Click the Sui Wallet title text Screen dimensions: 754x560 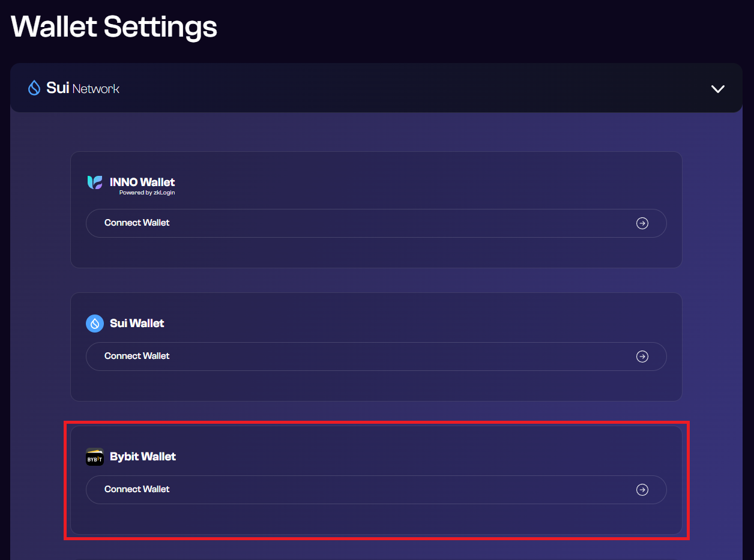137,323
